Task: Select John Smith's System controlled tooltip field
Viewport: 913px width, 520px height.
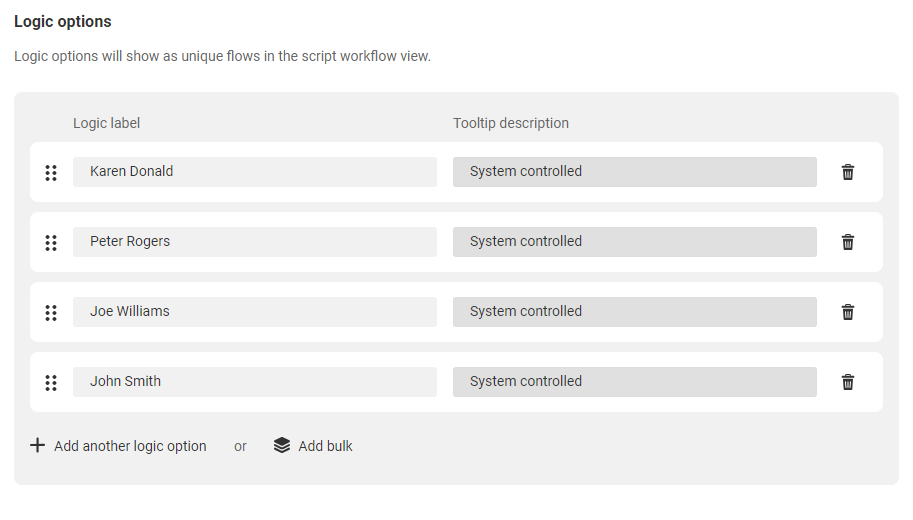Action: click(x=635, y=381)
